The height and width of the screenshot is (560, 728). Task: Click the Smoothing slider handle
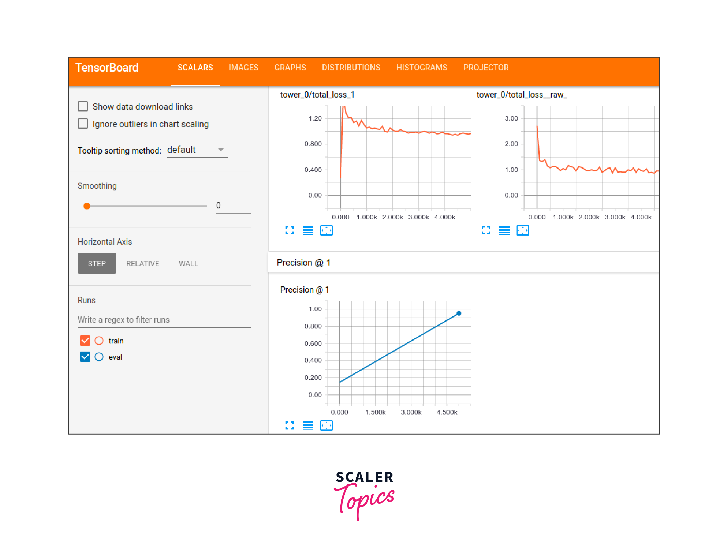click(x=87, y=206)
